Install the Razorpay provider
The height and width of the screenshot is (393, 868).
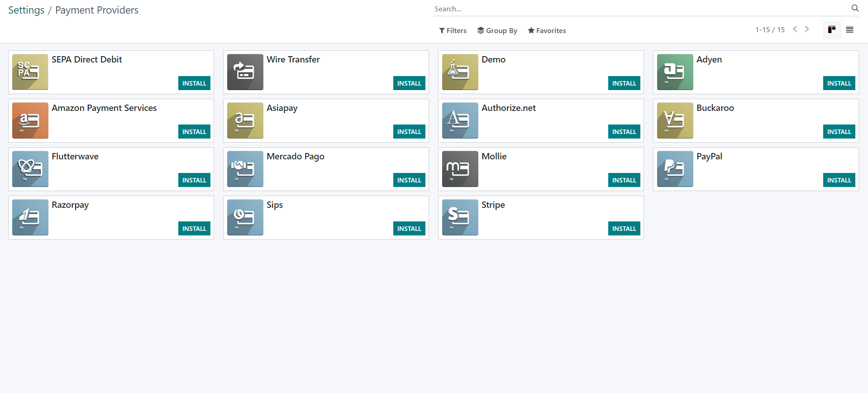[x=194, y=229]
